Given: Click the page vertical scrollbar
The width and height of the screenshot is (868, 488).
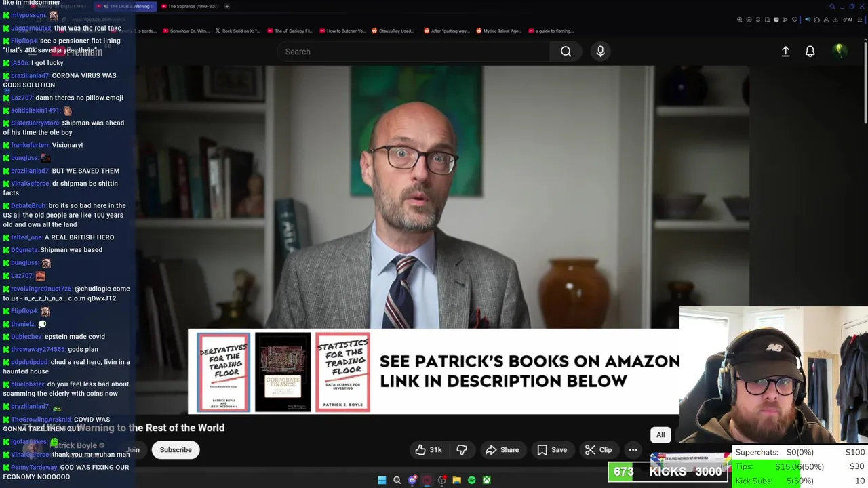Looking at the screenshot, I should (865, 81).
